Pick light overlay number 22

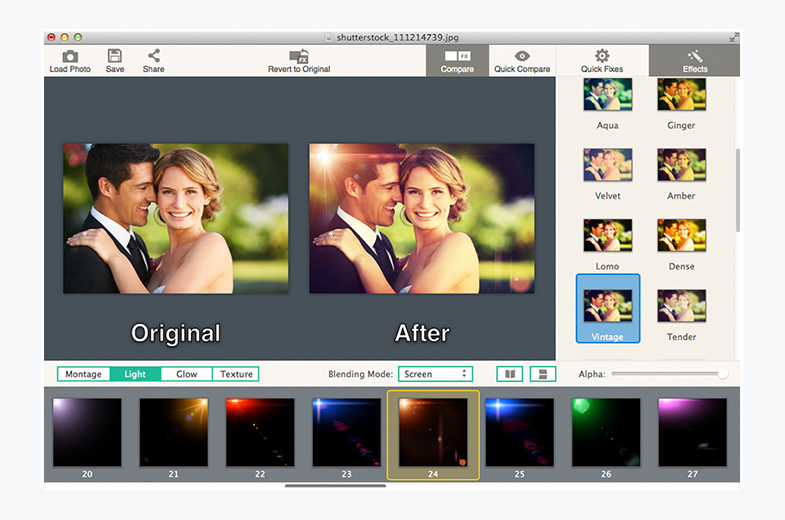pyautogui.click(x=260, y=432)
